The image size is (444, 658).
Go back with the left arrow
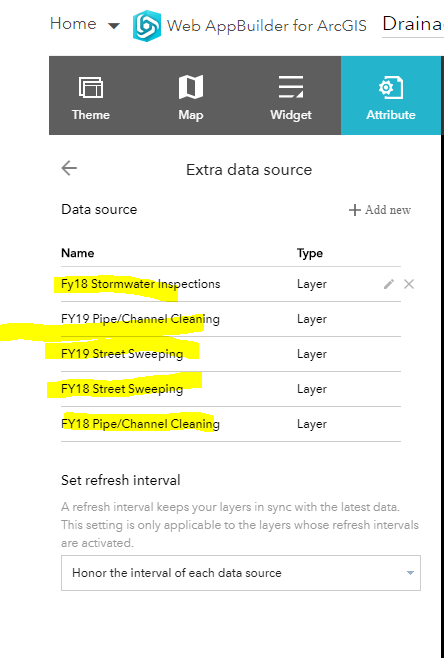tap(69, 168)
